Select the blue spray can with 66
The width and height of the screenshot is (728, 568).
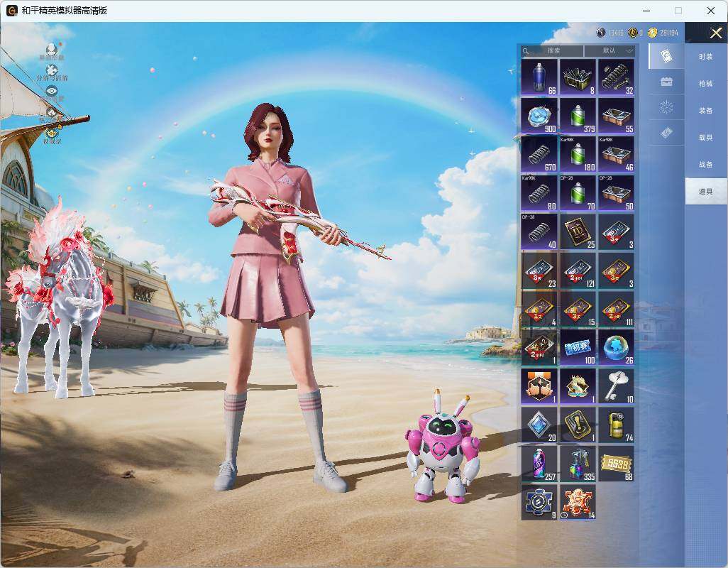[x=539, y=77]
